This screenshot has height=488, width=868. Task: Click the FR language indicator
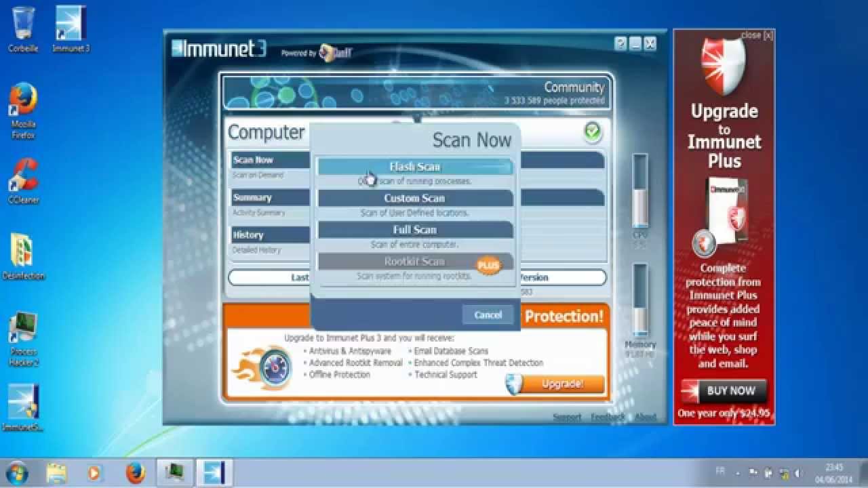pos(720,471)
